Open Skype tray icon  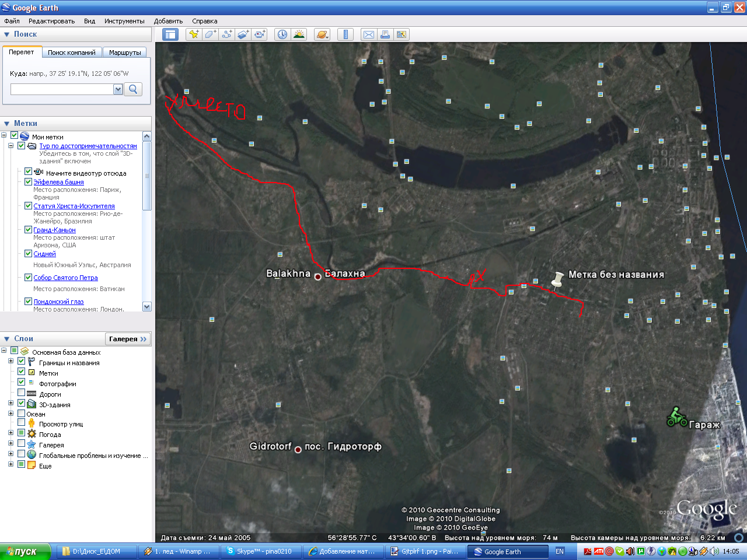[x=620, y=551]
